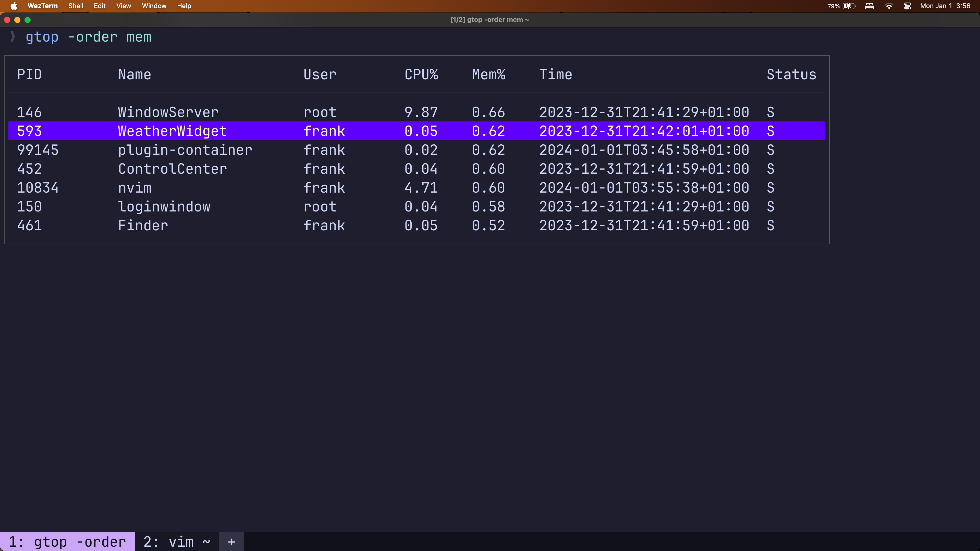
Task: Close the WezTerm window with red button
Action: point(7,20)
